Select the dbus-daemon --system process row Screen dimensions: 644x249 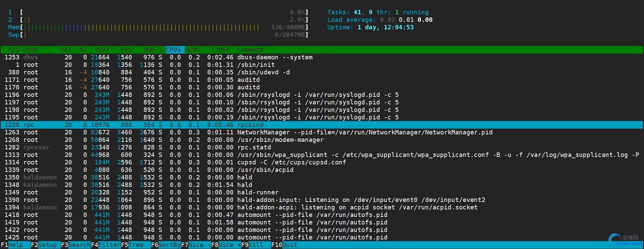[x=322, y=57]
